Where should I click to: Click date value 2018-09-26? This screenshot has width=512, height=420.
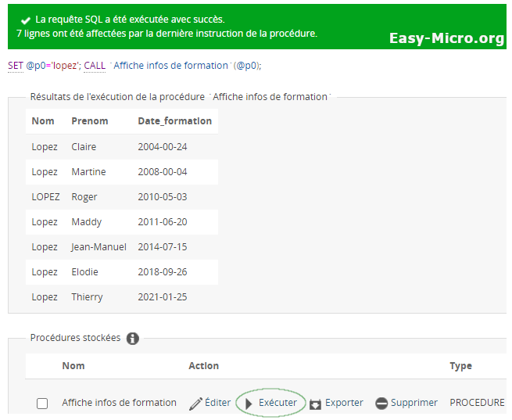tap(163, 272)
